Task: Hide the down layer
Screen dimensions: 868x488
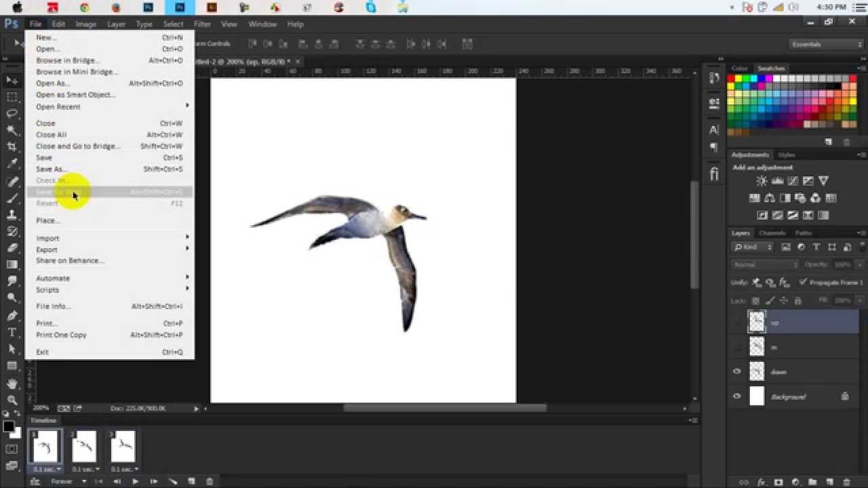Action: point(737,371)
